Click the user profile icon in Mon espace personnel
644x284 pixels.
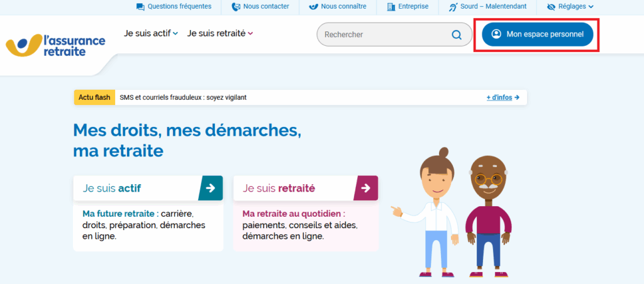click(x=496, y=34)
